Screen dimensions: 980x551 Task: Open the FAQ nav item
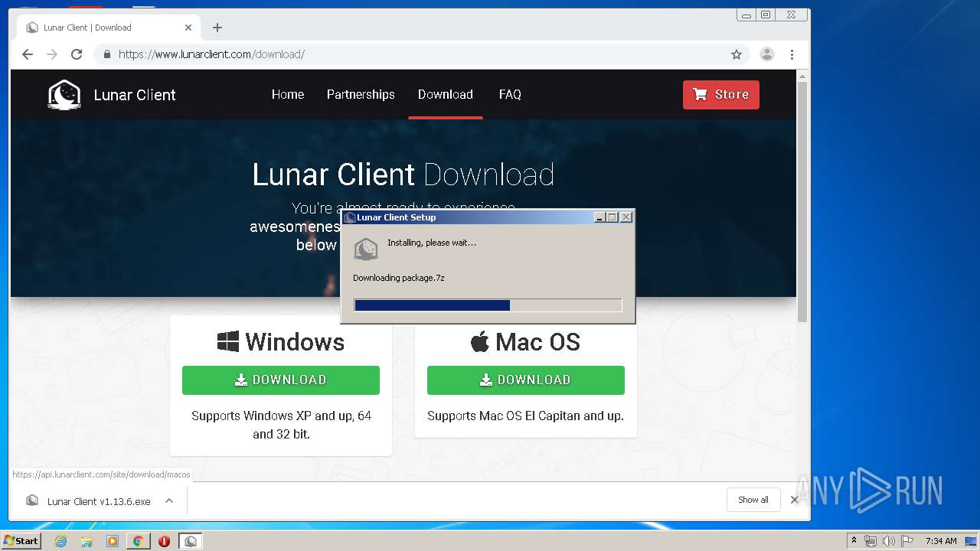(510, 94)
